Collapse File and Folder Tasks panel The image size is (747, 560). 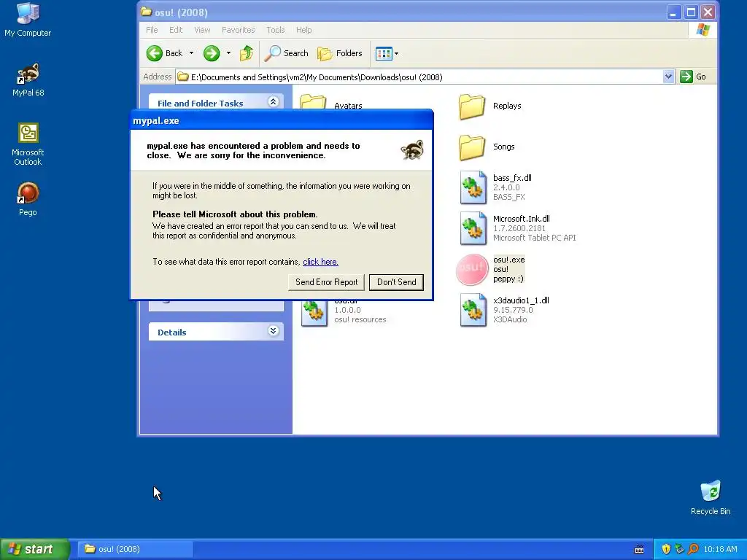273,101
